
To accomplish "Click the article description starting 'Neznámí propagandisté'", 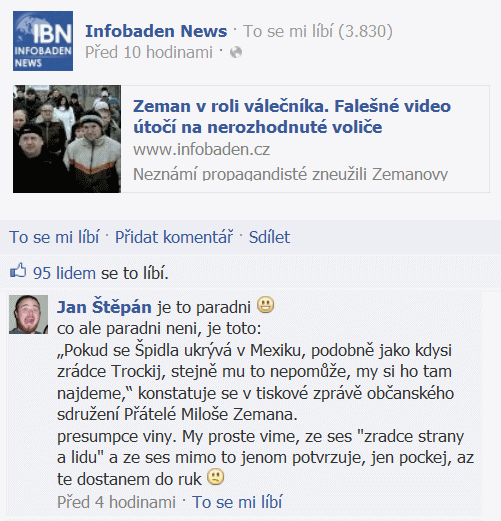I will tap(290, 174).
